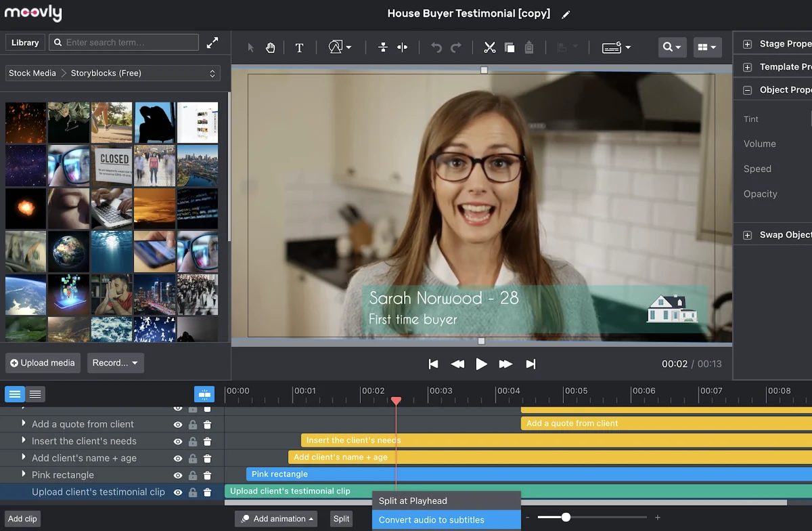Click the Add clip button
Viewport: 812px width, 531px height.
coord(22,519)
